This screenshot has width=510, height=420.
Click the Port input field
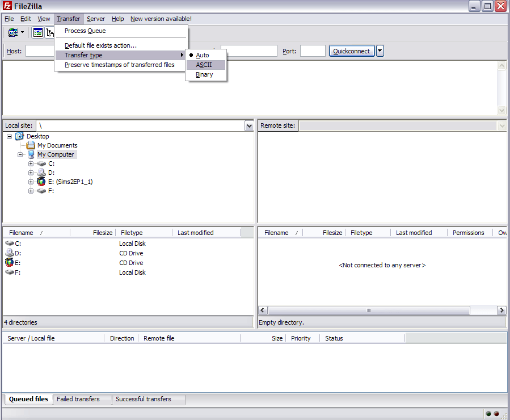313,51
